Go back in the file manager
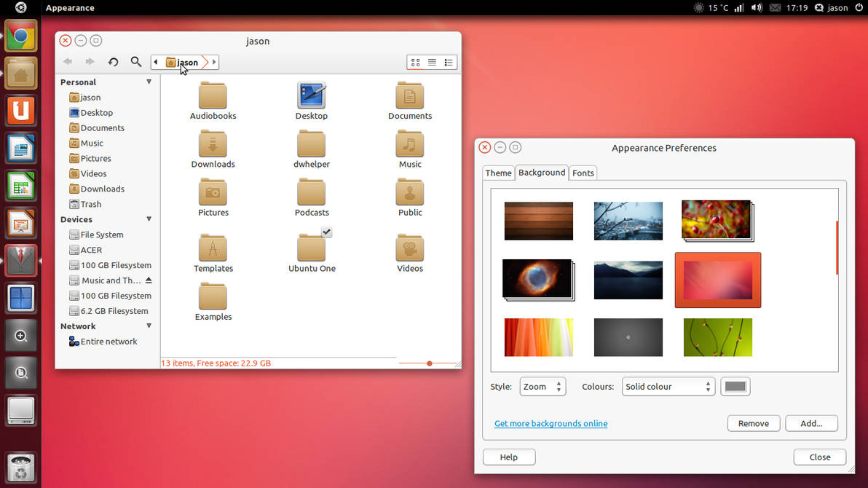 click(x=68, y=62)
